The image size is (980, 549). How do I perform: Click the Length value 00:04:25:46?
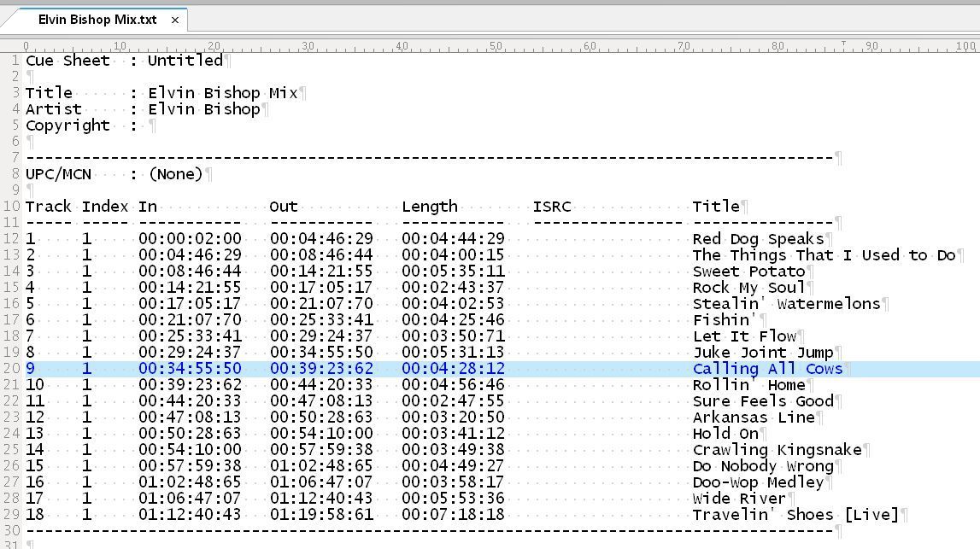point(453,320)
